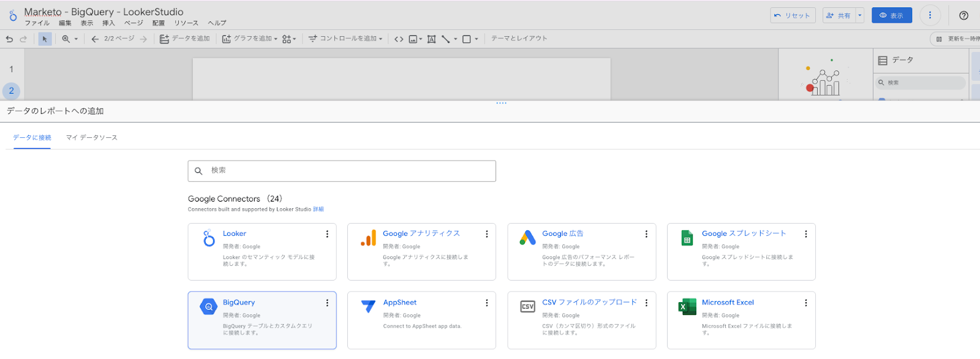The height and width of the screenshot is (359, 980).
Task: Select the line drawing tool
Action: point(446,39)
